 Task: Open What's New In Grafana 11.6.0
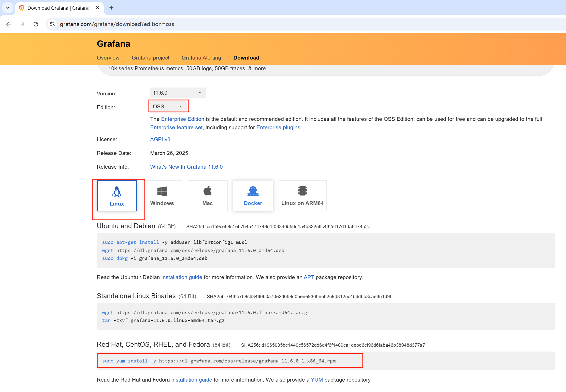(x=186, y=167)
